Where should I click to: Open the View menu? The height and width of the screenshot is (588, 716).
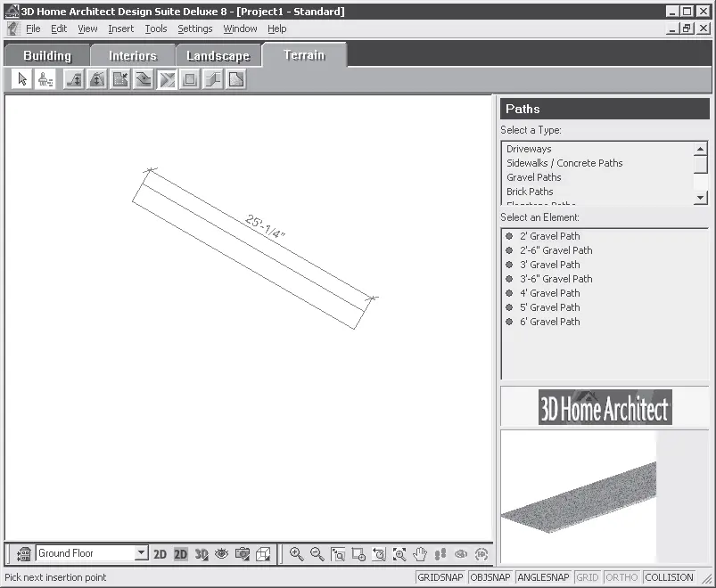tap(87, 29)
